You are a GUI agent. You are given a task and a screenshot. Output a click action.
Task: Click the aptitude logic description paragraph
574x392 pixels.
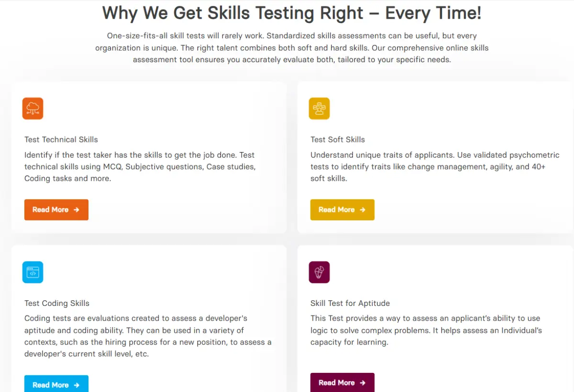pyautogui.click(x=426, y=330)
